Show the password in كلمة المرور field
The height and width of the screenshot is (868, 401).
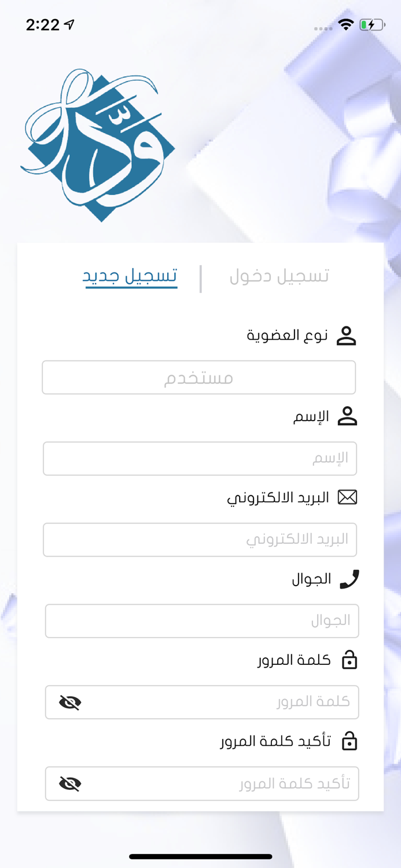tap(70, 702)
